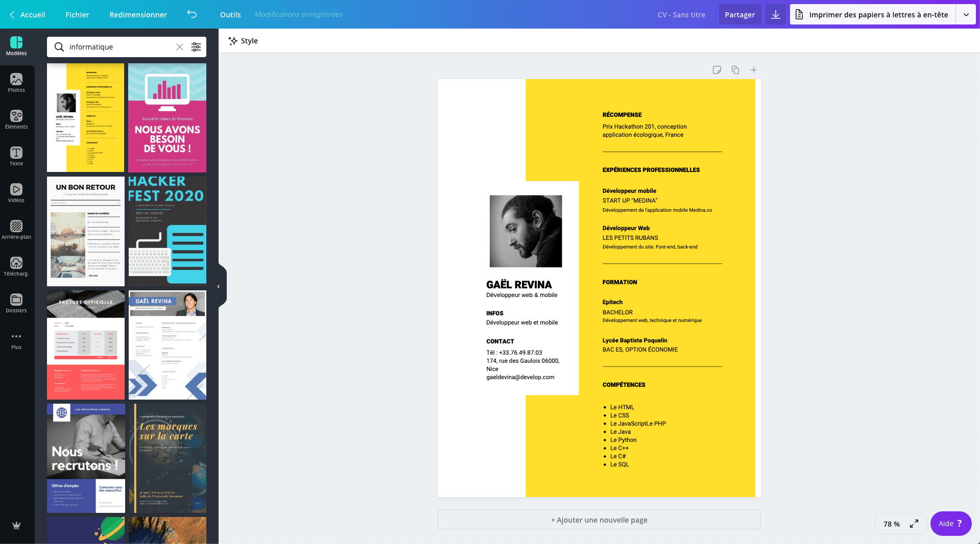
Task: Open the search filter options icon
Action: (x=196, y=47)
